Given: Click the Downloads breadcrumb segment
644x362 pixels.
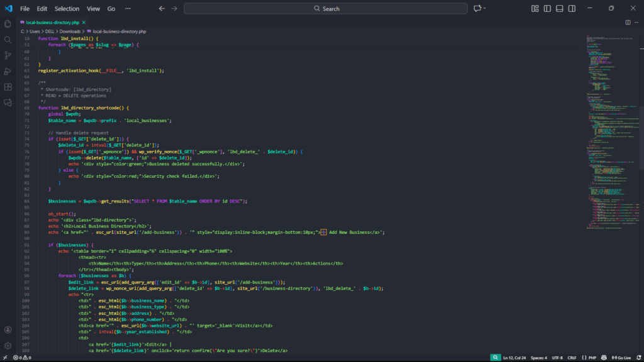Looking at the screenshot, I should tap(70, 31).
